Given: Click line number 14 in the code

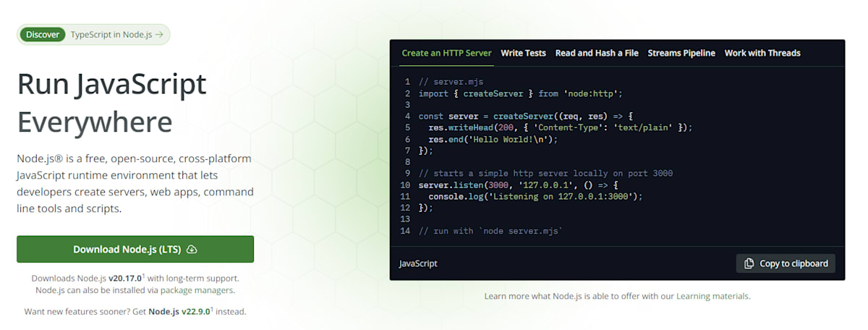Looking at the screenshot, I should pos(404,230).
